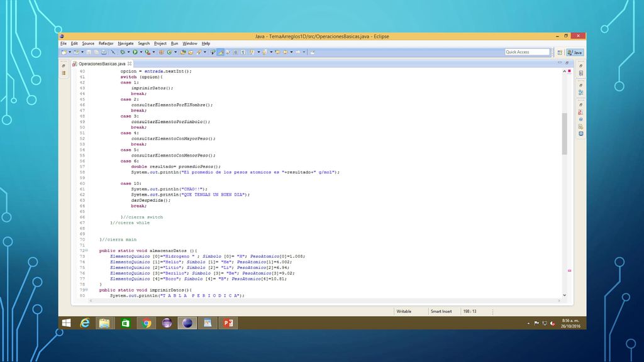Click the Search flashlight toolbar icon
The height and width of the screenshot is (362, 644).
point(198,52)
